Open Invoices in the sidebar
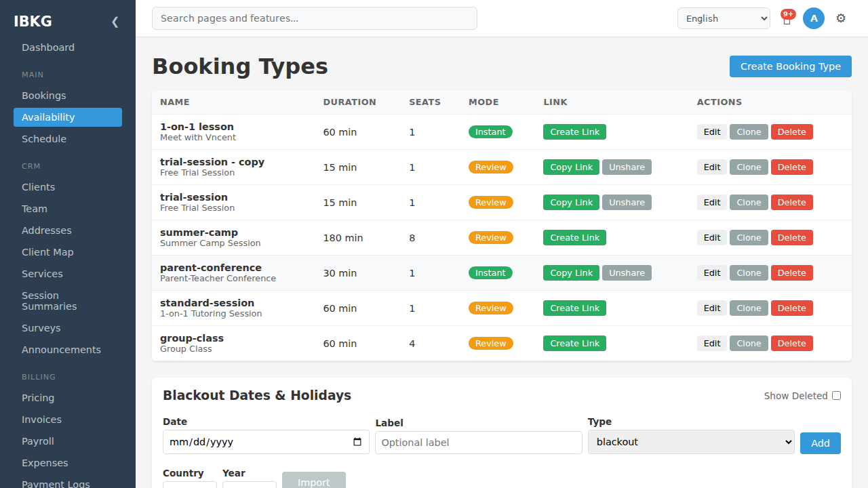Viewport: 868px width, 488px height. pyautogui.click(x=68, y=420)
